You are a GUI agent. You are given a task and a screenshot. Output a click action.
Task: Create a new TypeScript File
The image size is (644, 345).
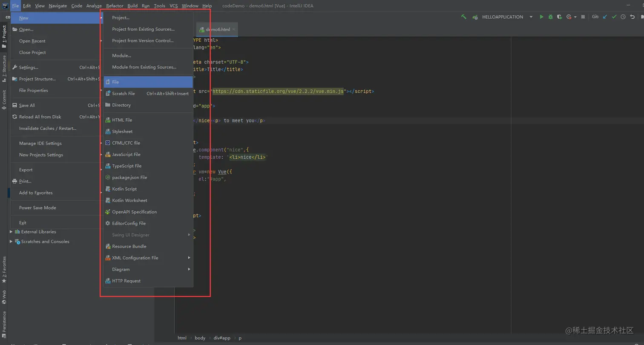click(x=148, y=166)
